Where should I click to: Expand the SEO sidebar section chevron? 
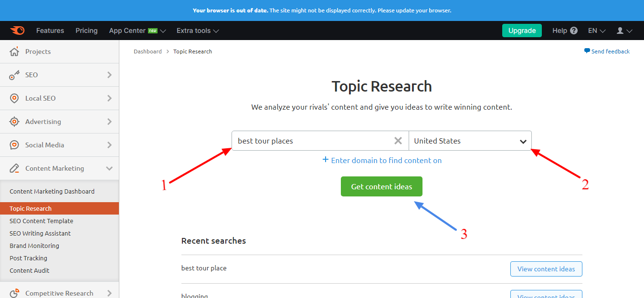pos(109,75)
